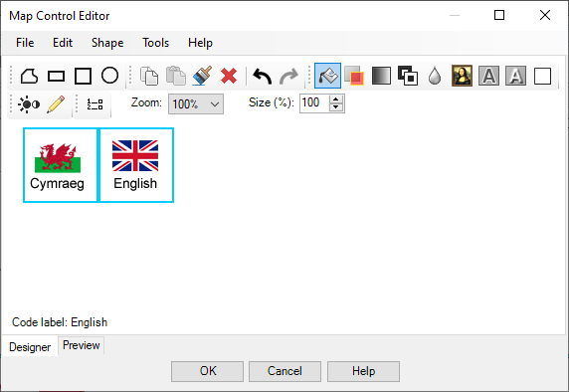Viewport: 569px width, 392px height.
Task: Click the Code label: English text
Action: (x=60, y=322)
